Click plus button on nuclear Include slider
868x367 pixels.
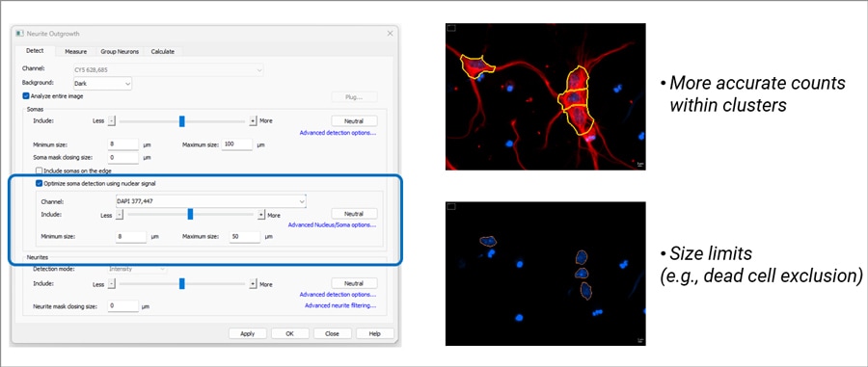point(261,215)
